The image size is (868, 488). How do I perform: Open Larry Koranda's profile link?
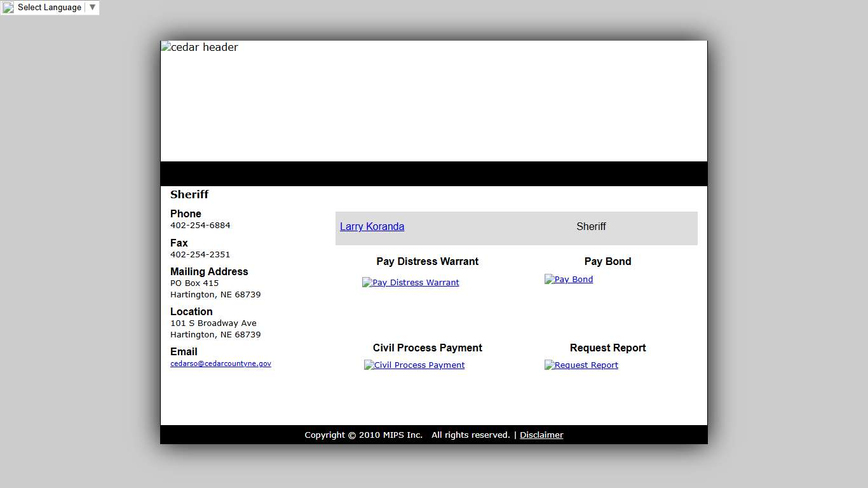coord(372,227)
